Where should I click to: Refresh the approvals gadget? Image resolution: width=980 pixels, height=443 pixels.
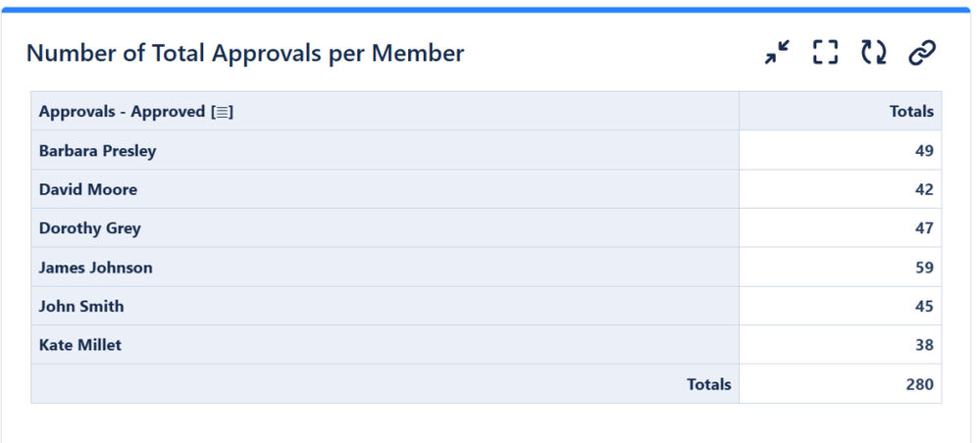pyautogui.click(x=873, y=53)
